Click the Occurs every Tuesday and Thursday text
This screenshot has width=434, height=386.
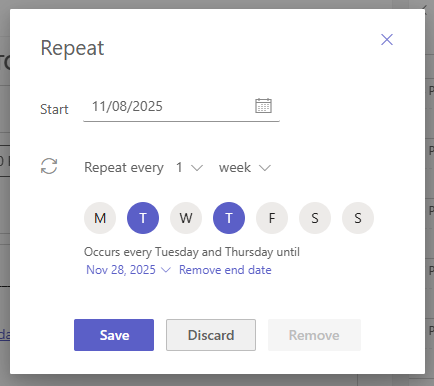(x=192, y=252)
